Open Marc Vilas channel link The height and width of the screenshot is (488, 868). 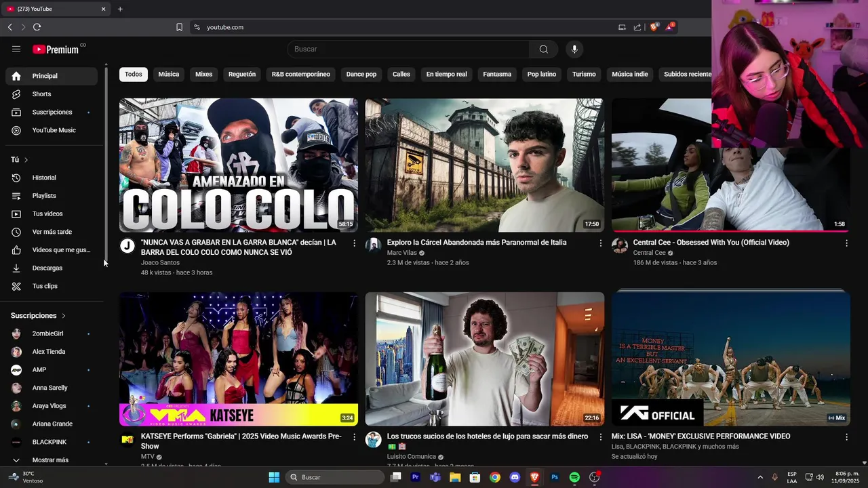401,253
